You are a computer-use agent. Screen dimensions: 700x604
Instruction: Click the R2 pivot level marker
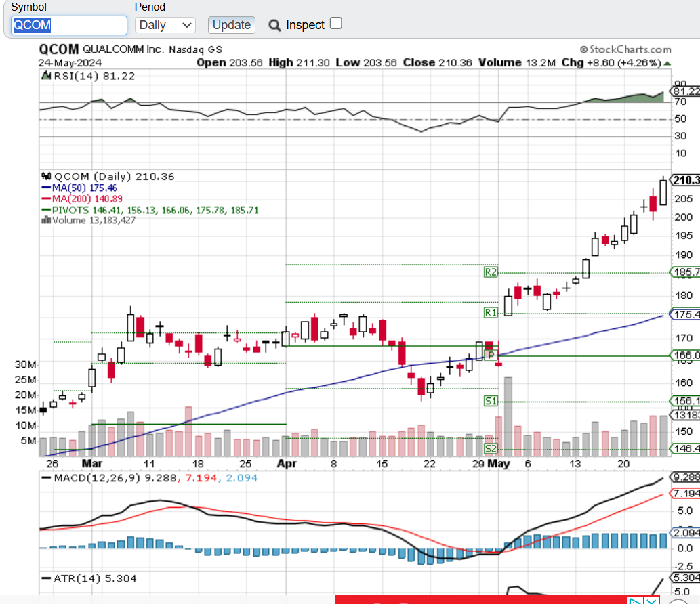point(491,272)
